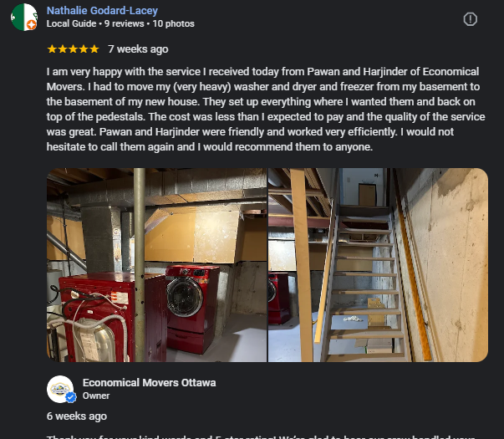Open Nathalie Godard-Lacey's profile avatar
Screen dimensions: 504x439
pos(24,17)
